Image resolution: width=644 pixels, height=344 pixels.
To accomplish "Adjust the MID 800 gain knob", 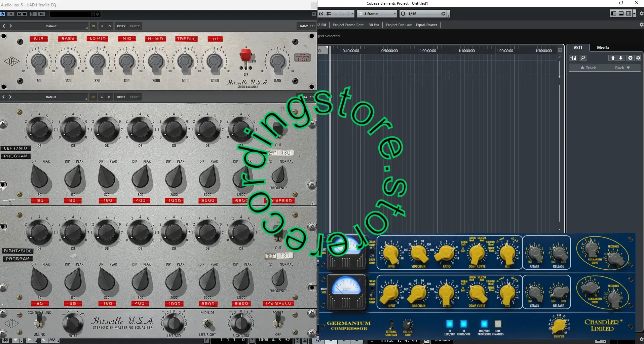I will pos(127,62).
